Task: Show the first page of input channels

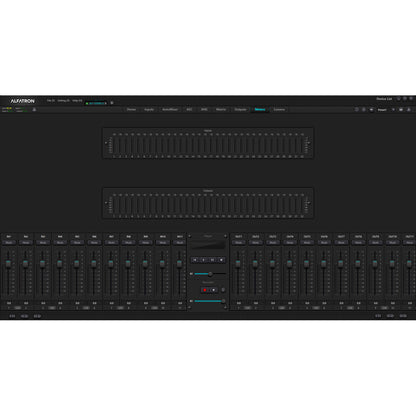Action: coord(12,316)
